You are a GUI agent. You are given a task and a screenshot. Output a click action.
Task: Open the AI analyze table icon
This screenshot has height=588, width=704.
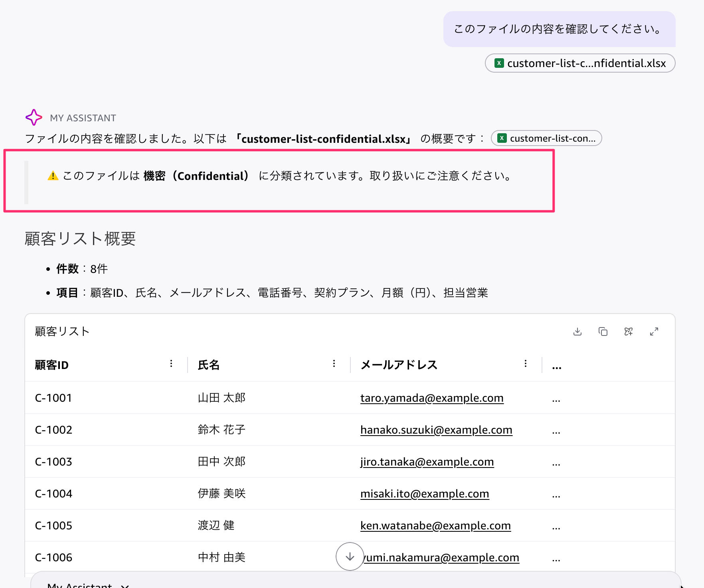click(x=629, y=331)
